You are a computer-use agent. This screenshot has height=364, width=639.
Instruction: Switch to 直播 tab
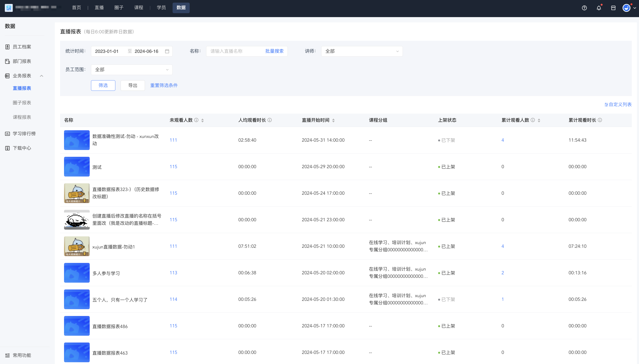click(x=99, y=8)
